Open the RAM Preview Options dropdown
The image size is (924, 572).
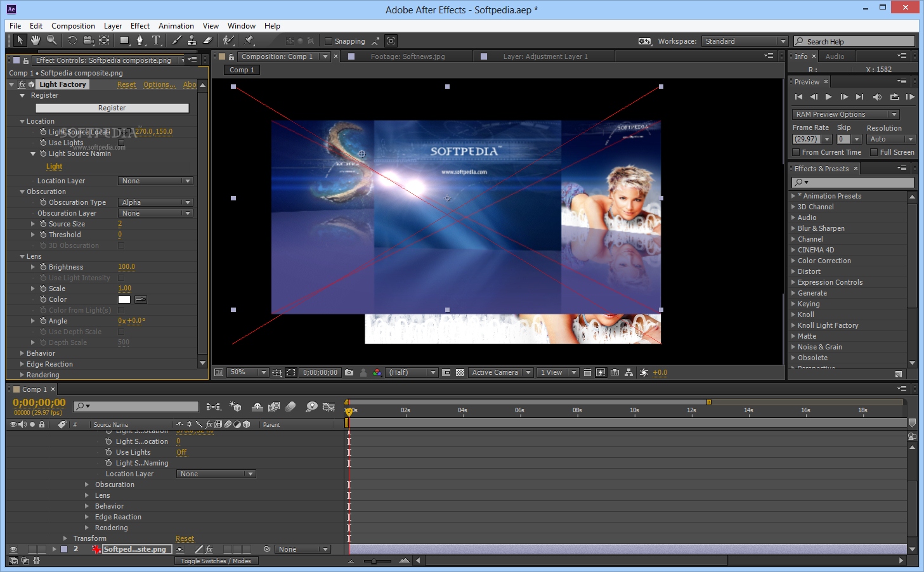click(x=846, y=114)
